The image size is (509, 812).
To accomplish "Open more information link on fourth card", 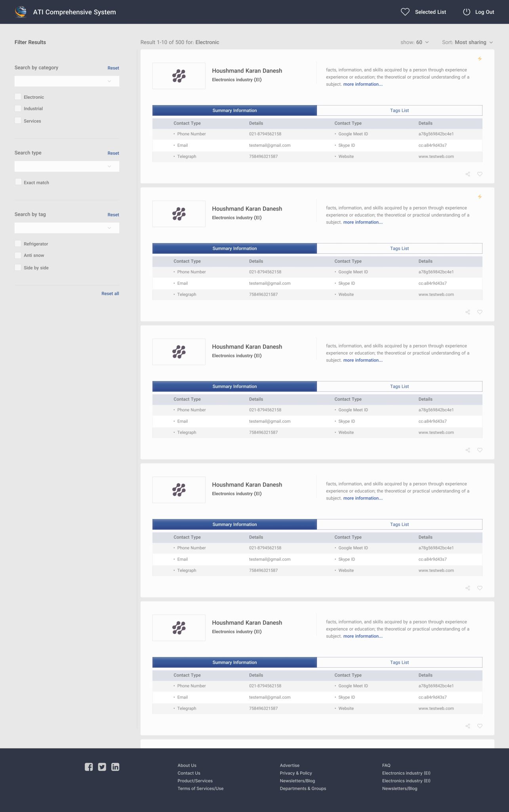I will [363, 498].
